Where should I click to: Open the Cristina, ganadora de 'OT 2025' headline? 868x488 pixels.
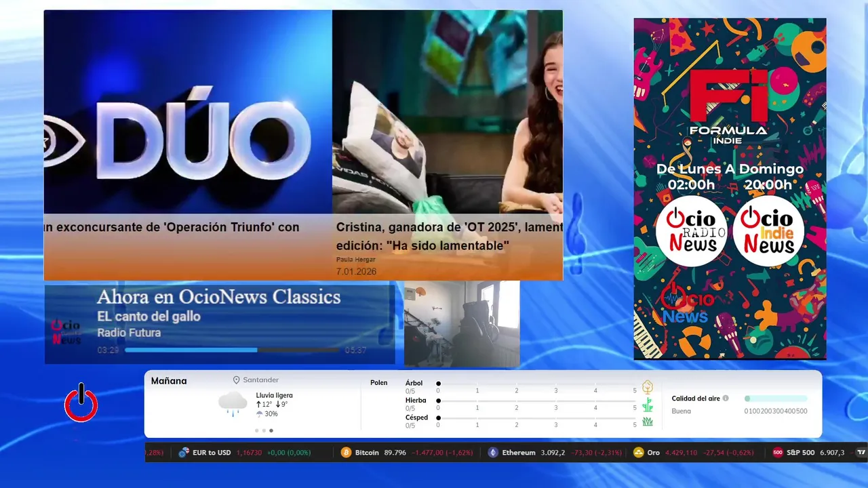pyautogui.click(x=450, y=237)
